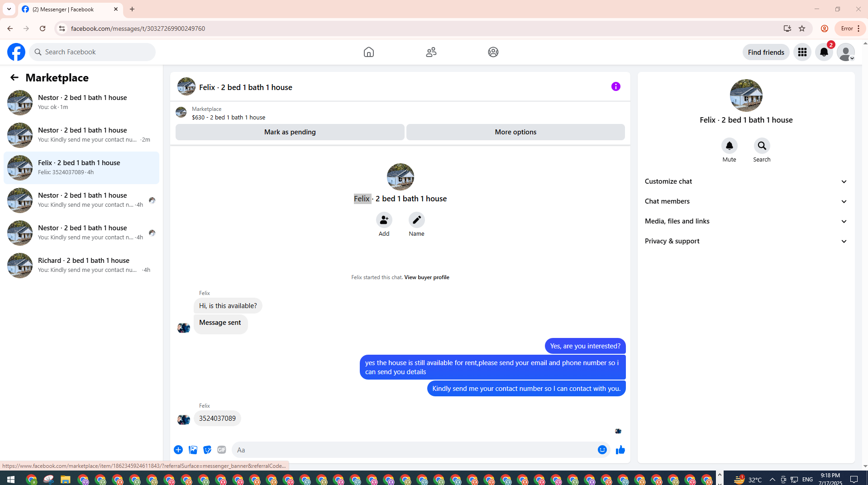The image size is (868, 485).
Task: Open View buyer profile link
Action: coord(426,277)
